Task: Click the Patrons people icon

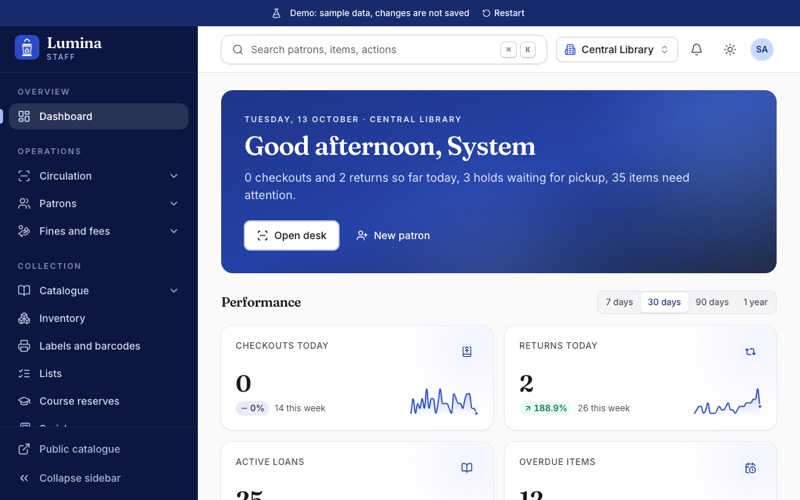Action: tap(24, 204)
